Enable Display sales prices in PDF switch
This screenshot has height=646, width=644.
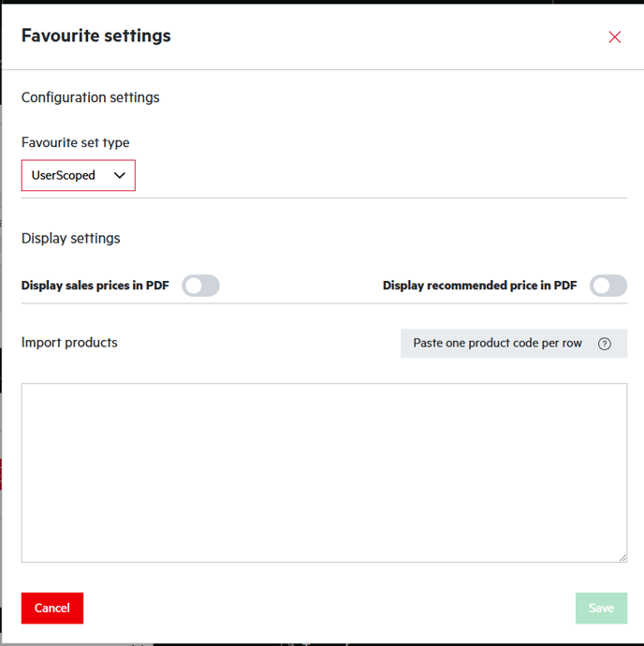(x=200, y=286)
